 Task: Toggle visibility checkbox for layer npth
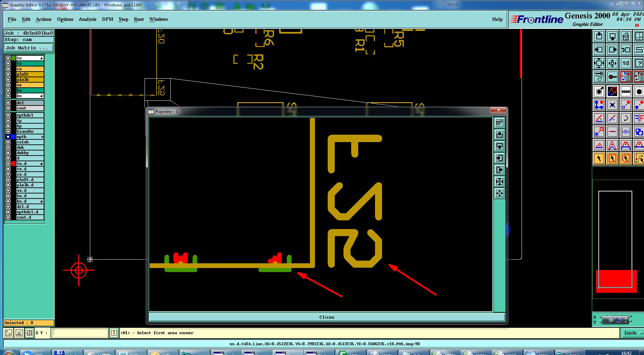coord(8,137)
